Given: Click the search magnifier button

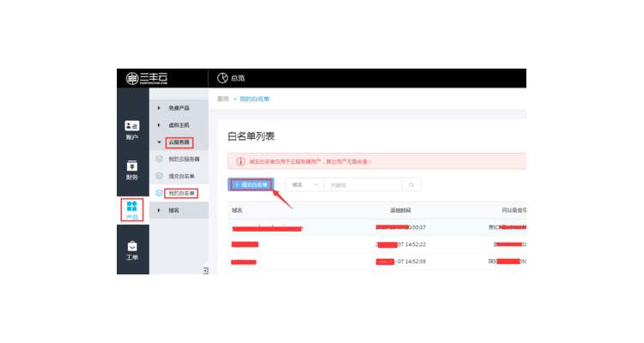Looking at the screenshot, I should coord(411,184).
